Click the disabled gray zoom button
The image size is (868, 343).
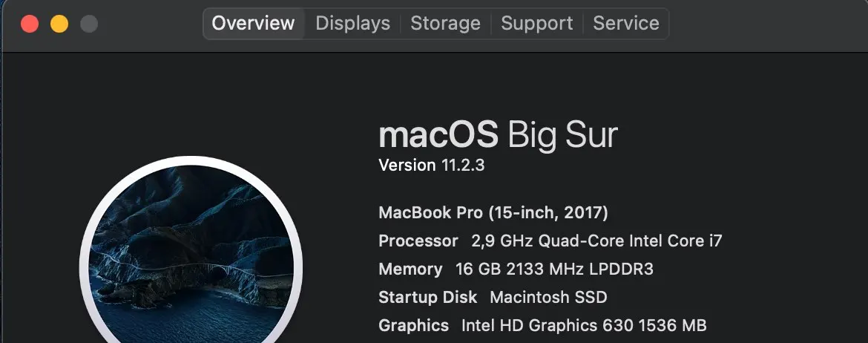(x=89, y=24)
